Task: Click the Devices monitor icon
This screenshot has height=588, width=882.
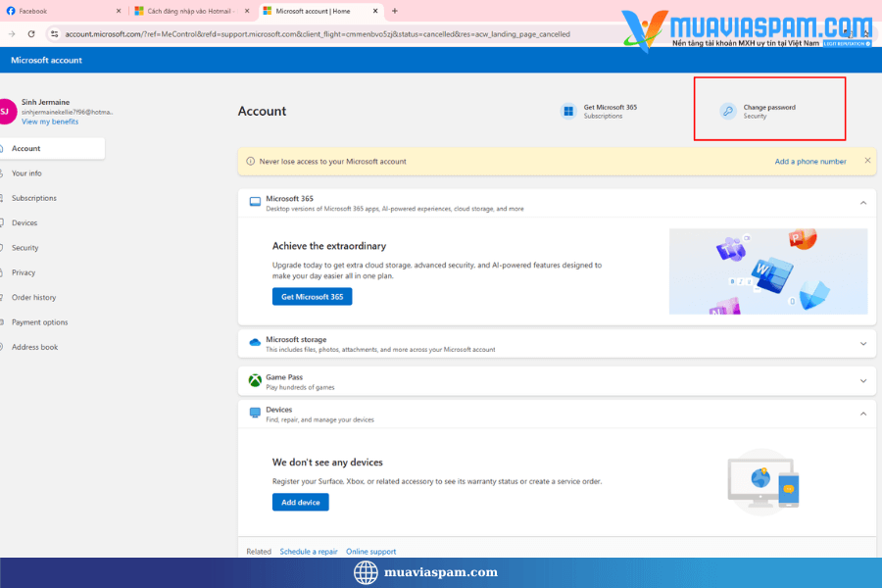Action: [255, 414]
